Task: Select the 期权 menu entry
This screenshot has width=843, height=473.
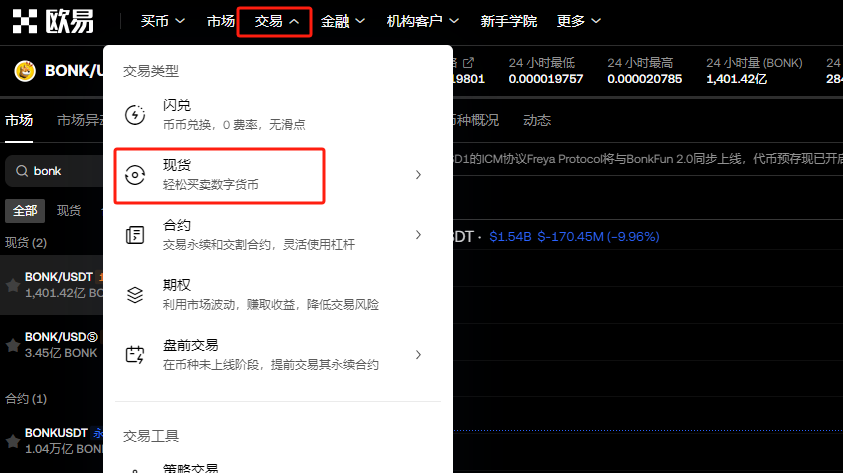Action: (x=278, y=295)
